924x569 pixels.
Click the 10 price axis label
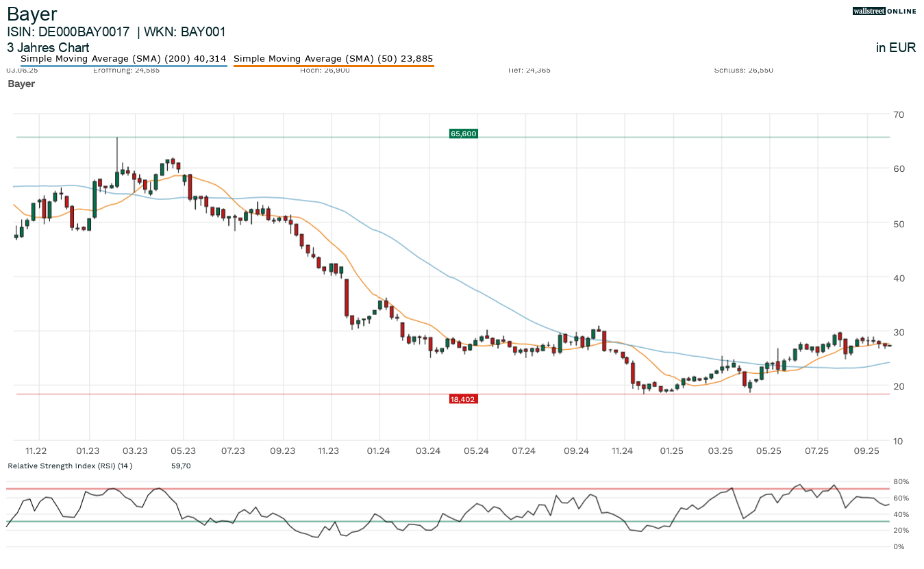click(x=898, y=441)
